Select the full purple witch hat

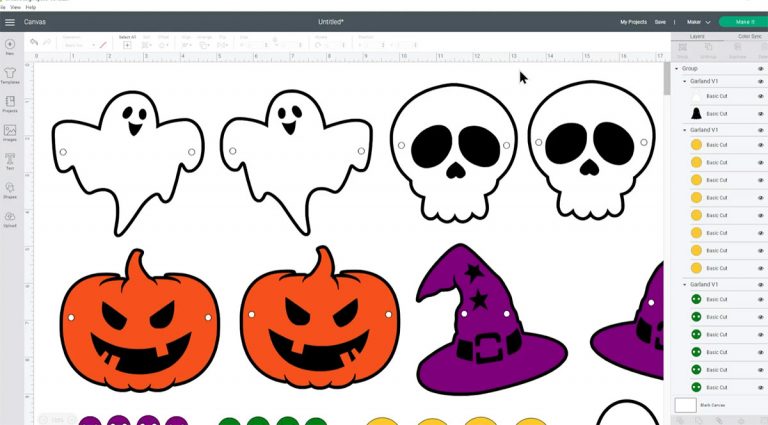coord(492,319)
